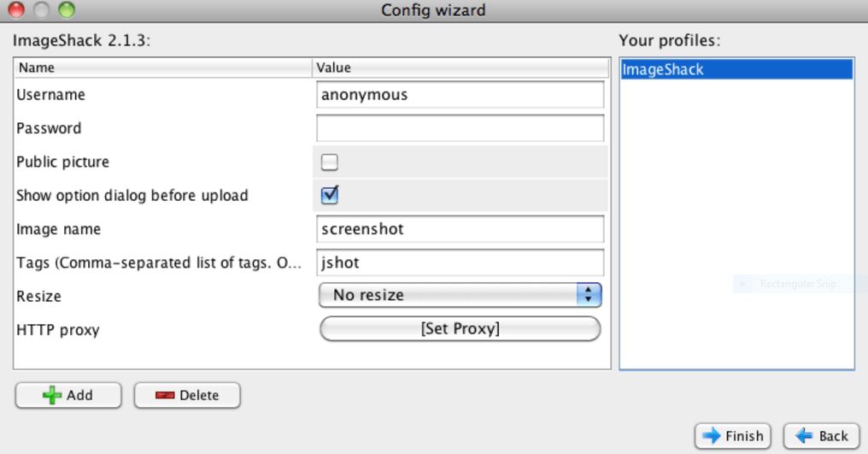The height and width of the screenshot is (454, 868).
Task: Uncheck Show option dialog before upload
Action: click(x=330, y=195)
